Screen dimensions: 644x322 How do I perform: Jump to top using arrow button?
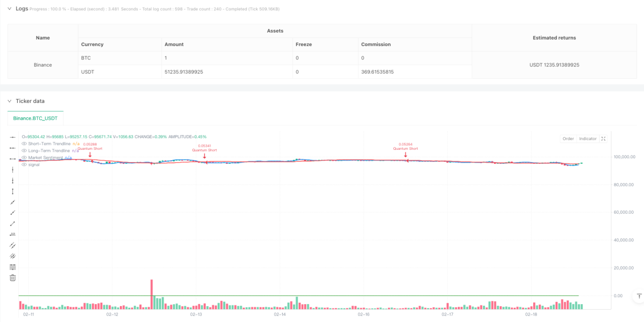coord(639,296)
